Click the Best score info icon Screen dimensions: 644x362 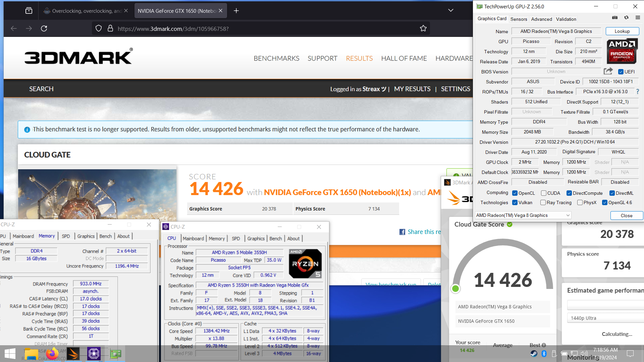[544, 345]
